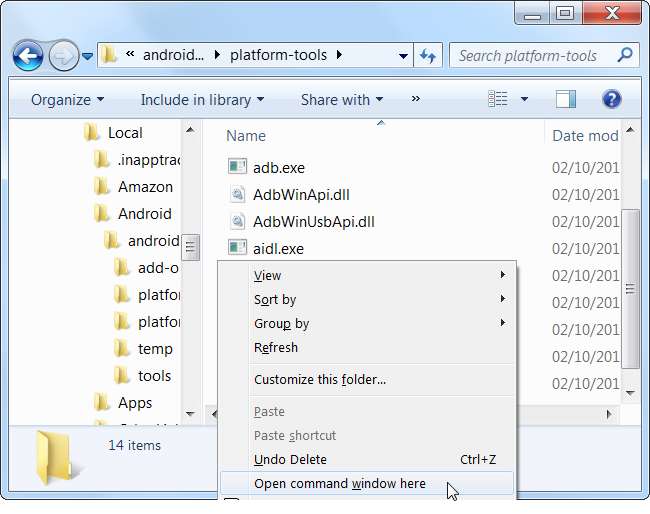Click the Amazon folder icon
Screen dimensions: 650x514
tap(102, 187)
